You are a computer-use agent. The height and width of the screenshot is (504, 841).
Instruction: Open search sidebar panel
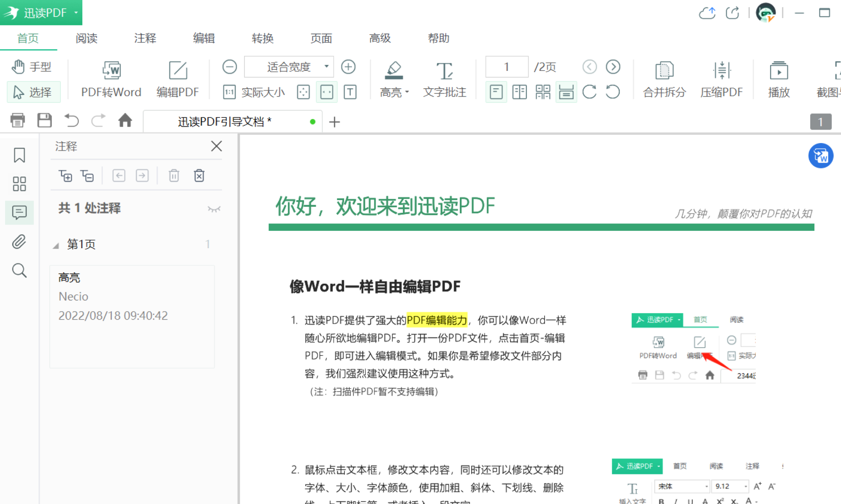coord(19,270)
